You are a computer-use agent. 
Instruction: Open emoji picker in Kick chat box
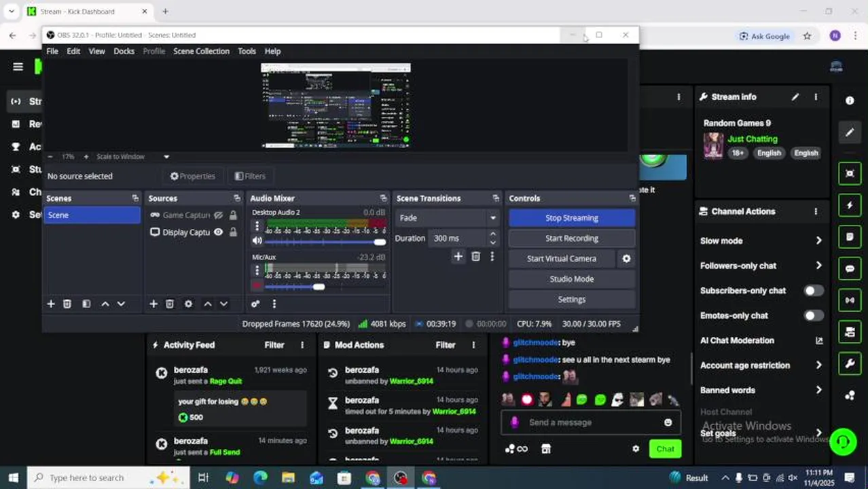(x=668, y=422)
